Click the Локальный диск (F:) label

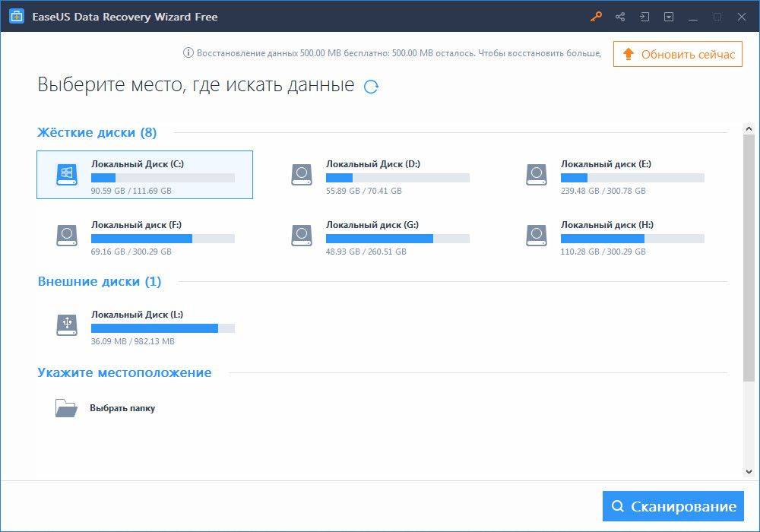coord(136,225)
